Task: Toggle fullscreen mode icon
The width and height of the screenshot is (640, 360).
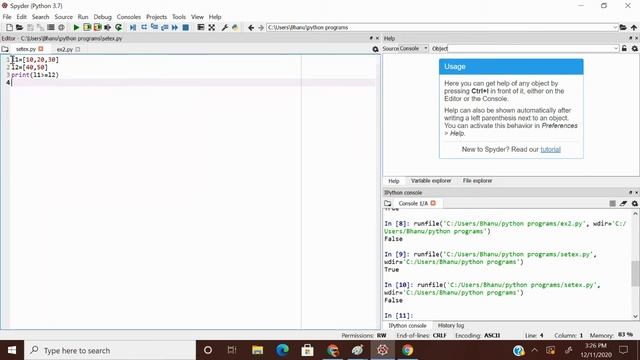Action: coord(211,27)
